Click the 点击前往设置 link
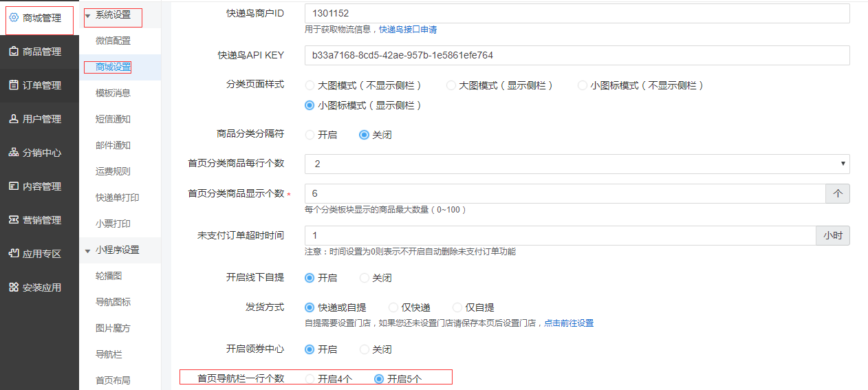868x390 pixels. click(568, 323)
